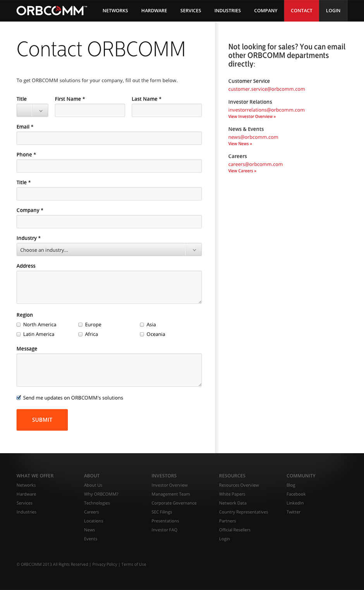The image size is (364, 590).
Task: Check the Latin America region checkbox
Action: tap(19, 335)
